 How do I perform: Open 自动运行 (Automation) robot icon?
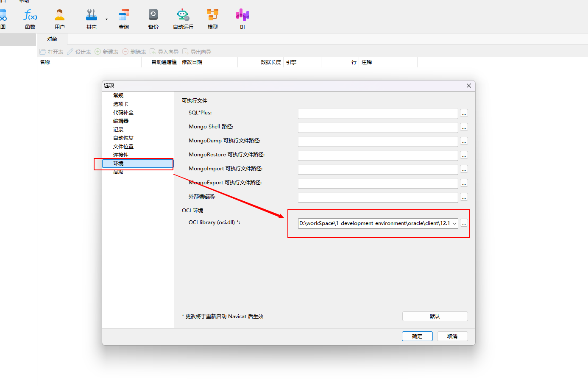[x=183, y=19]
